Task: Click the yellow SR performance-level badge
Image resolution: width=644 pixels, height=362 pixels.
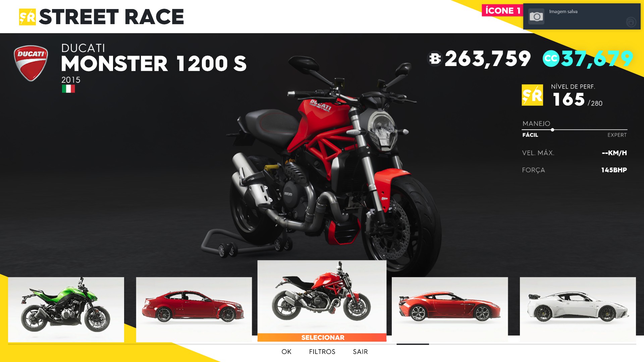Action: tap(532, 95)
